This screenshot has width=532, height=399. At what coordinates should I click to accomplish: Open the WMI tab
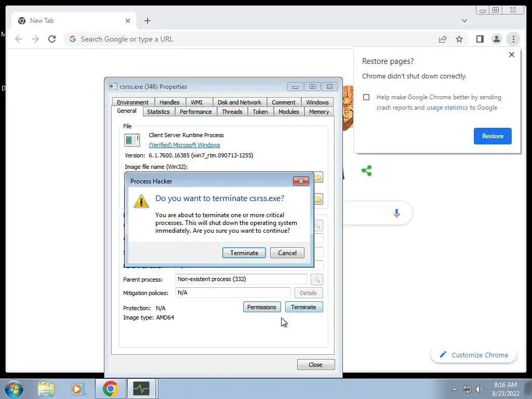196,102
